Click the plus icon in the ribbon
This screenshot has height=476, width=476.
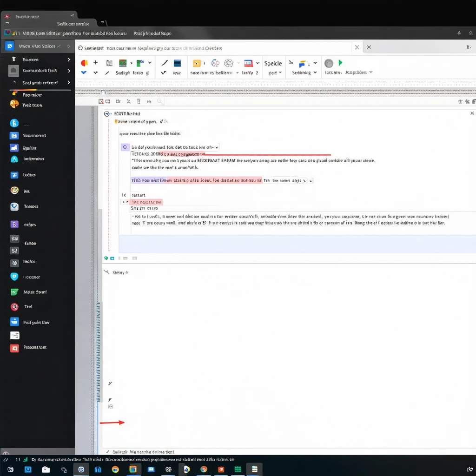(95, 62)
